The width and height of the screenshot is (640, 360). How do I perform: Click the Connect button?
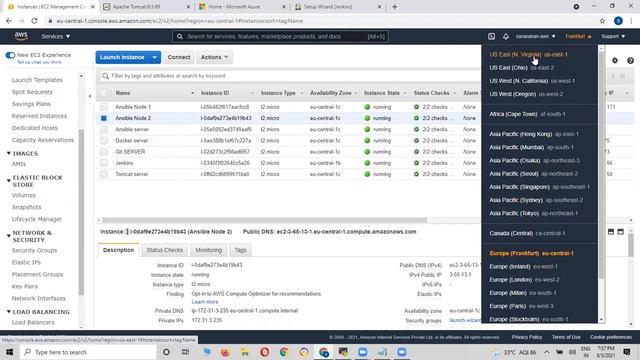pyautogui.click(x=179, y=57)
